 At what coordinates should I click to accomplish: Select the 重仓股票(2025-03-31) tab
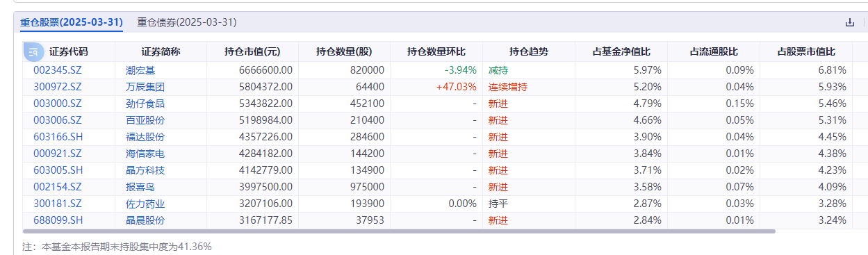tap(72, 22)
